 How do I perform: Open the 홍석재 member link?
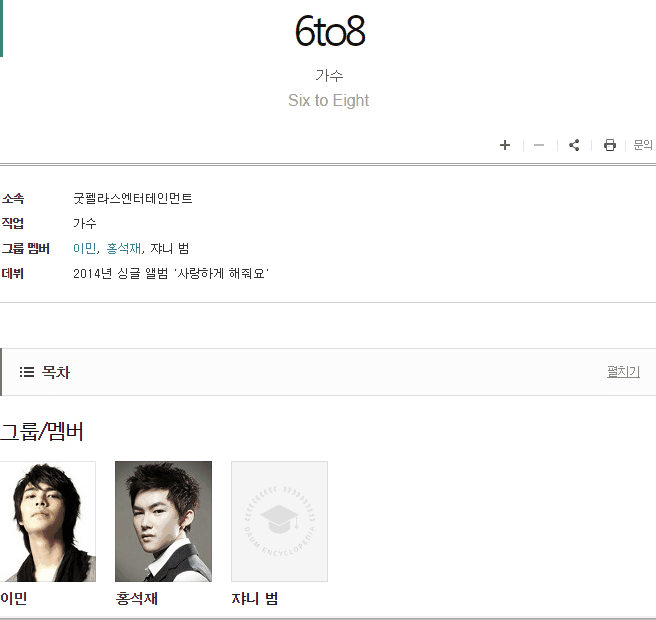124,248
